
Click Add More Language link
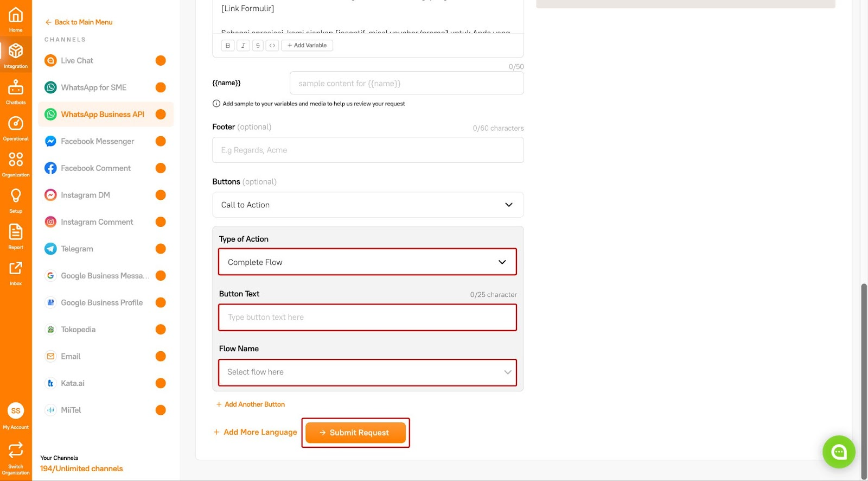(x=255, y=432)
